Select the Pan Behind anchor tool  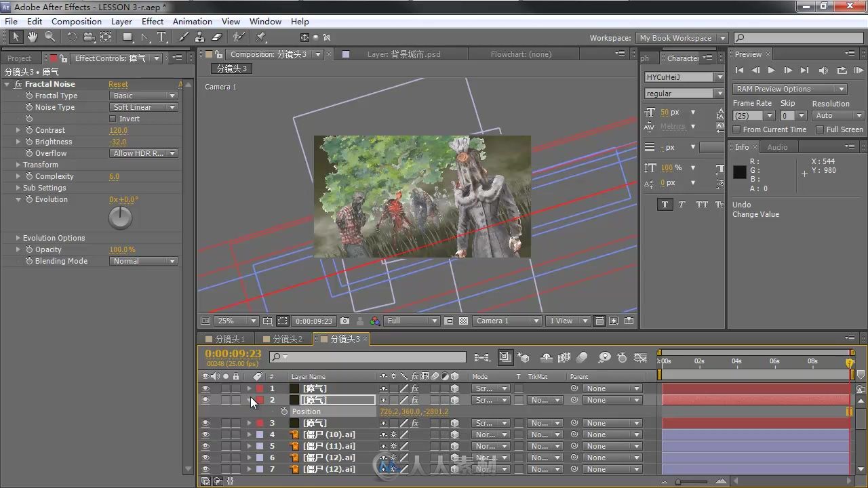point(106,37)
